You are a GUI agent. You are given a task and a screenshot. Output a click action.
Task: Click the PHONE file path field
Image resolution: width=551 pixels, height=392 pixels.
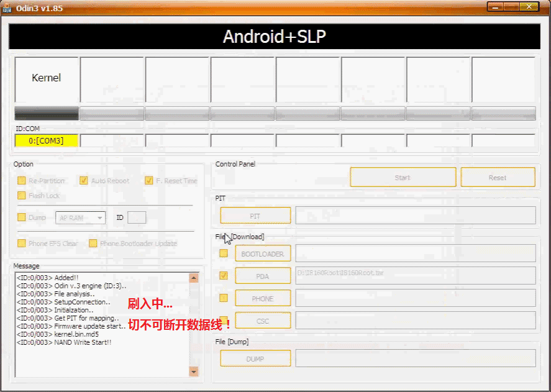[416, 298]
